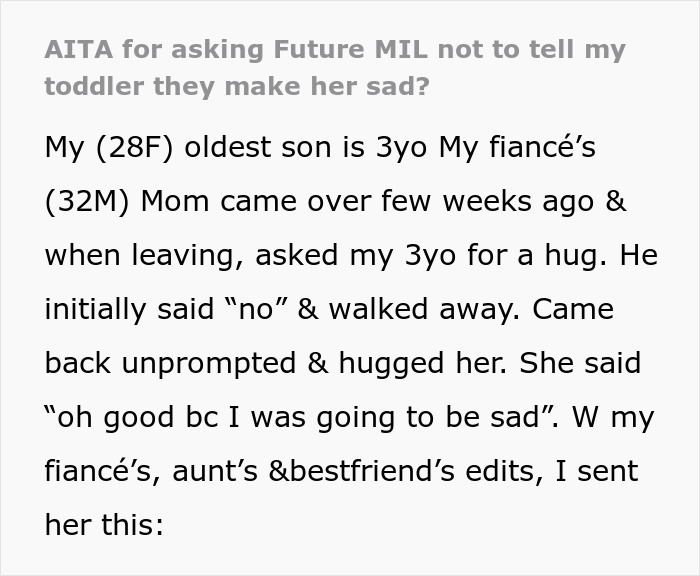Click the words 'I sent' at line end
This screenshot has height=576, width=700.
coord(596,471)
